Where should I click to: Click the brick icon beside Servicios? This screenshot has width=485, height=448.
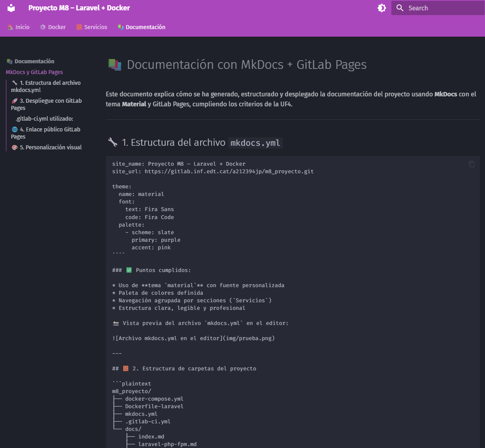(x=79, y=27)
